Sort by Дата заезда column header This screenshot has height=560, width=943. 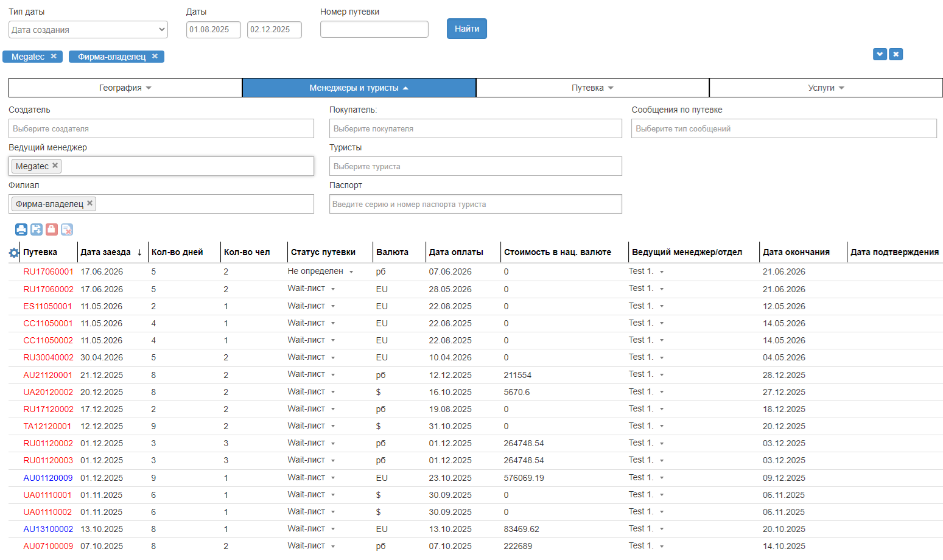tap(105, 252)
